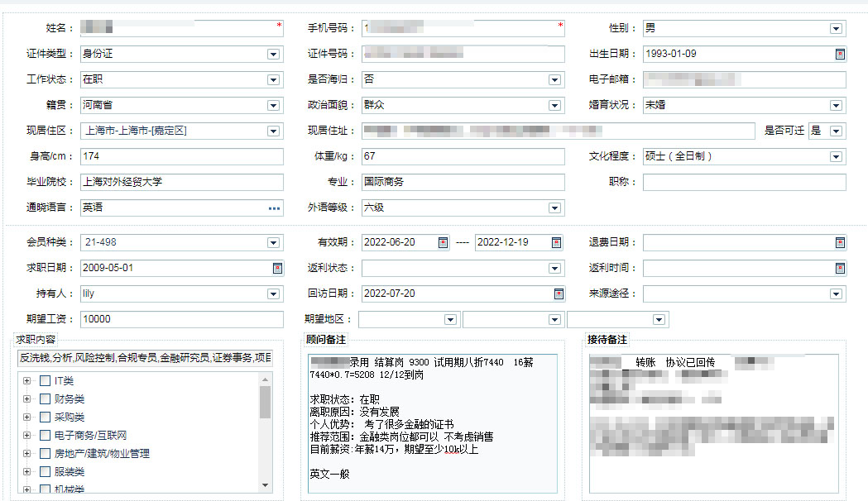This screenshot has height=501, width=868.
Task: Expand the 服装类 tree node
Action: (26, 472)
